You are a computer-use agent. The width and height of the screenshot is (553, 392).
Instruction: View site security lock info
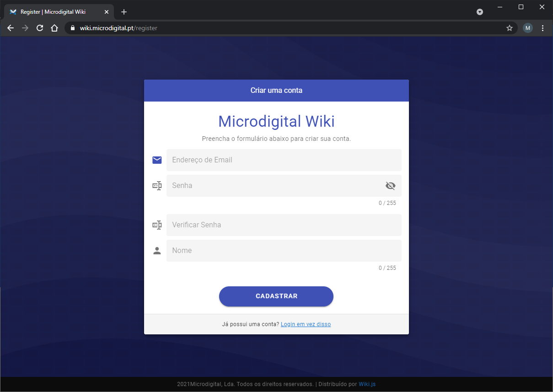point(72,28)
